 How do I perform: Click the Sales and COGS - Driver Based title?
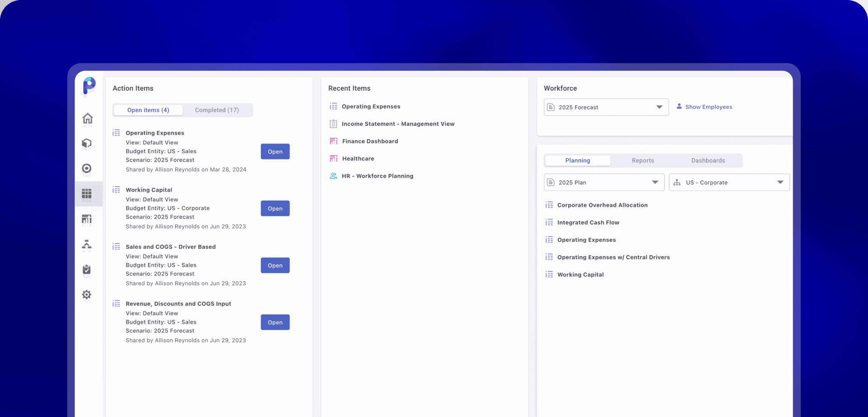[170, 247]
